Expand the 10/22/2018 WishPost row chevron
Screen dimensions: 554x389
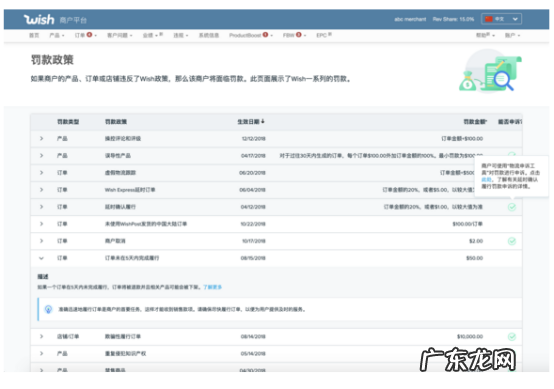point(41,224)
